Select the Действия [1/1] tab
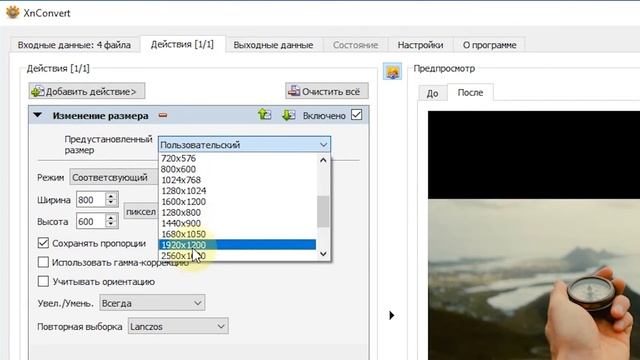640x360 pixels. pyautogui.click(x=182, y=44)
